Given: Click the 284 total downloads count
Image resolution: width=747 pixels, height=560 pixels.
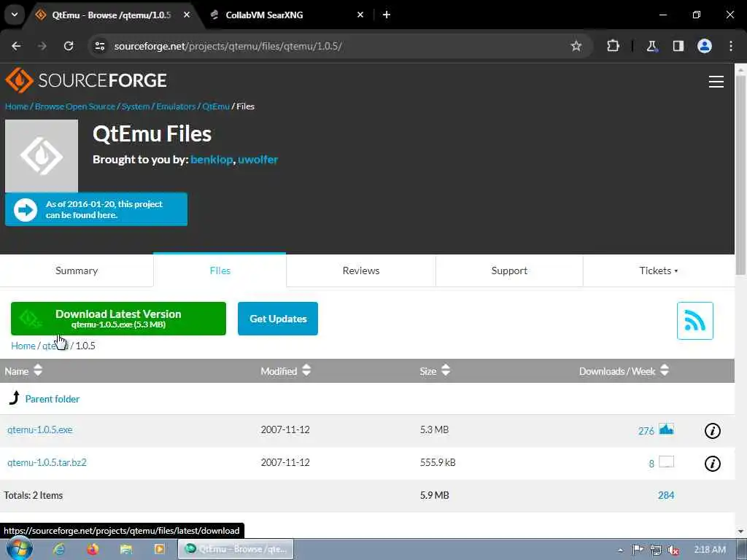Looking at the screenshot, I should click(665, 495).
